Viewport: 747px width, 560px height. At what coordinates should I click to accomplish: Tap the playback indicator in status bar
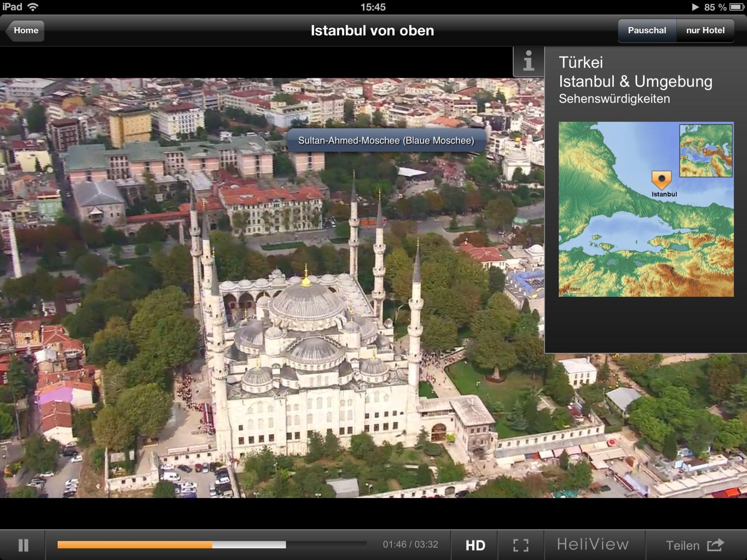(x=695, y=7)
